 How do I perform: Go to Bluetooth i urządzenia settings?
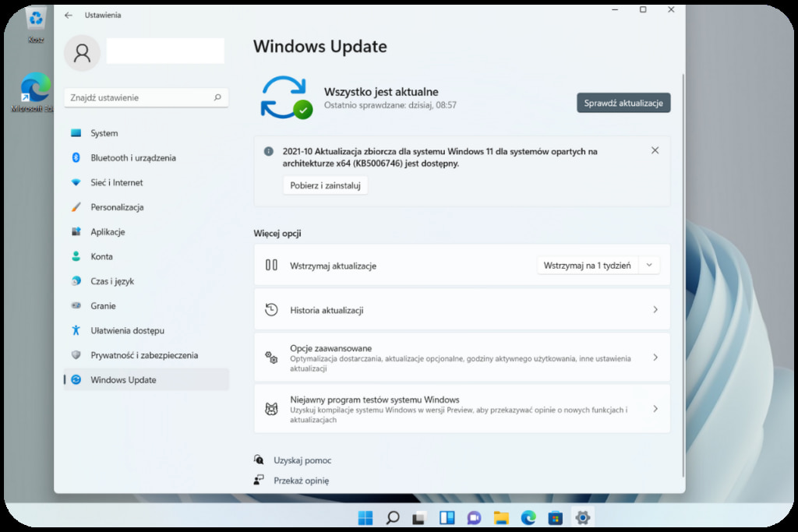coord(146,157)
